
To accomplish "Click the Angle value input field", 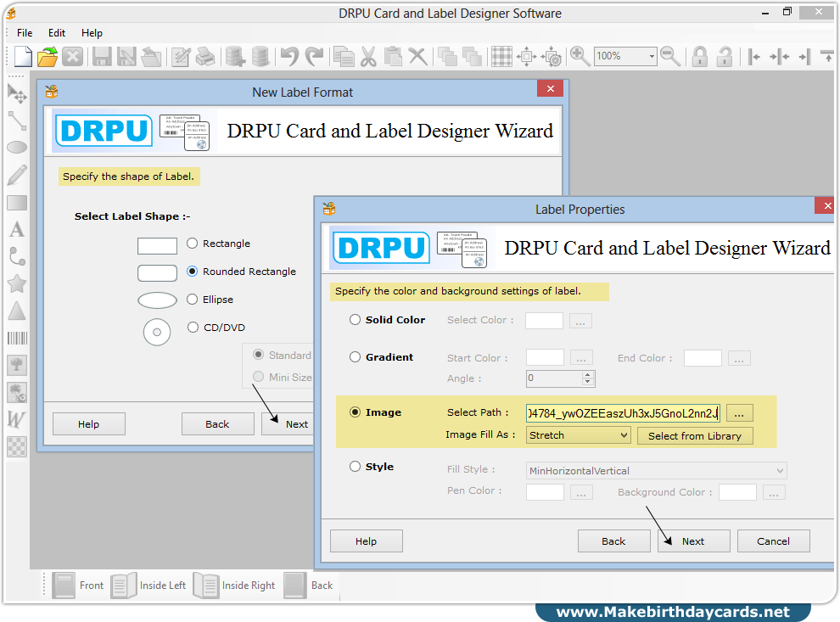I will tap(554, 378).
